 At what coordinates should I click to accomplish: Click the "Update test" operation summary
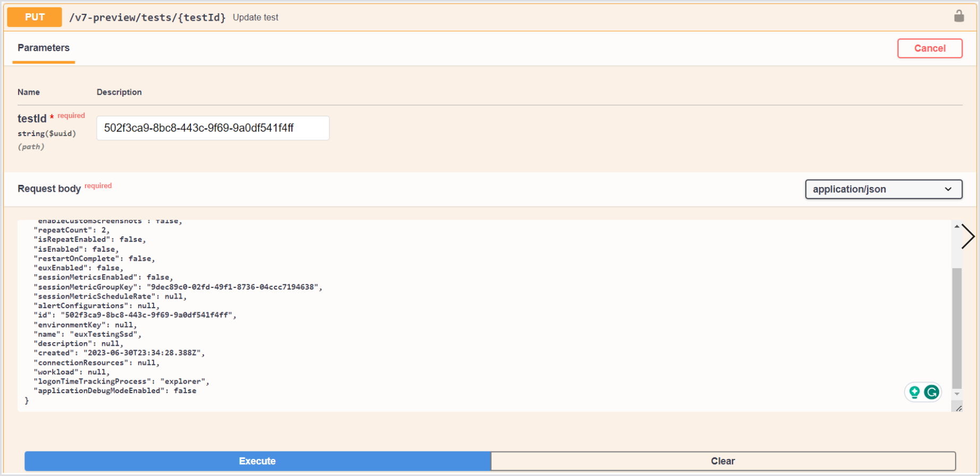pyautogui.click(x=256, y=18)
